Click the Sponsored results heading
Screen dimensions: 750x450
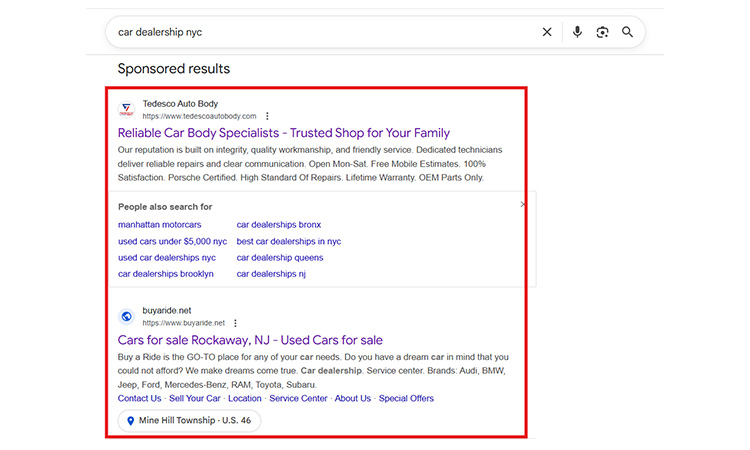[174, 69]
